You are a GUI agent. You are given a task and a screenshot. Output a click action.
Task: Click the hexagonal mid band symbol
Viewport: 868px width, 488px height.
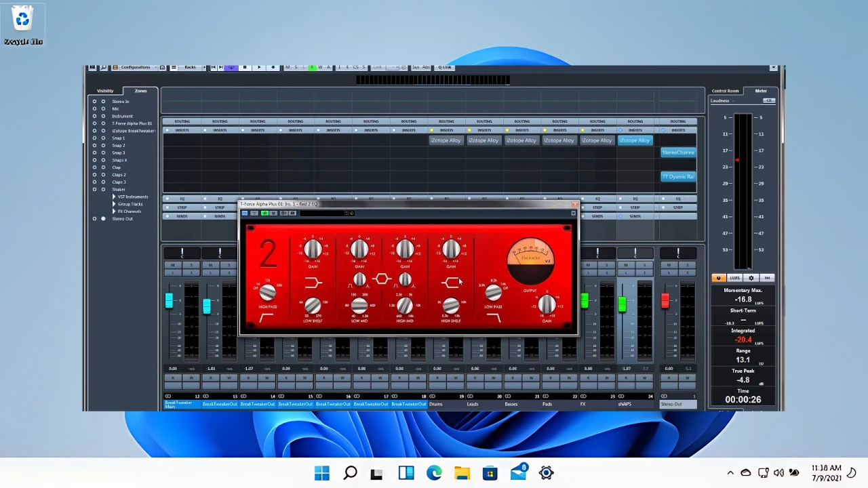tap(382, 279)
